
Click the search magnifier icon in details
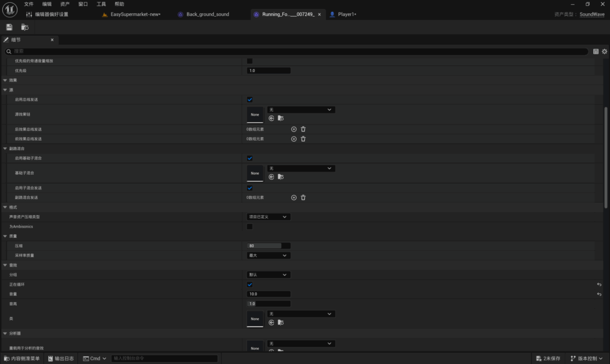click(8, 51)
